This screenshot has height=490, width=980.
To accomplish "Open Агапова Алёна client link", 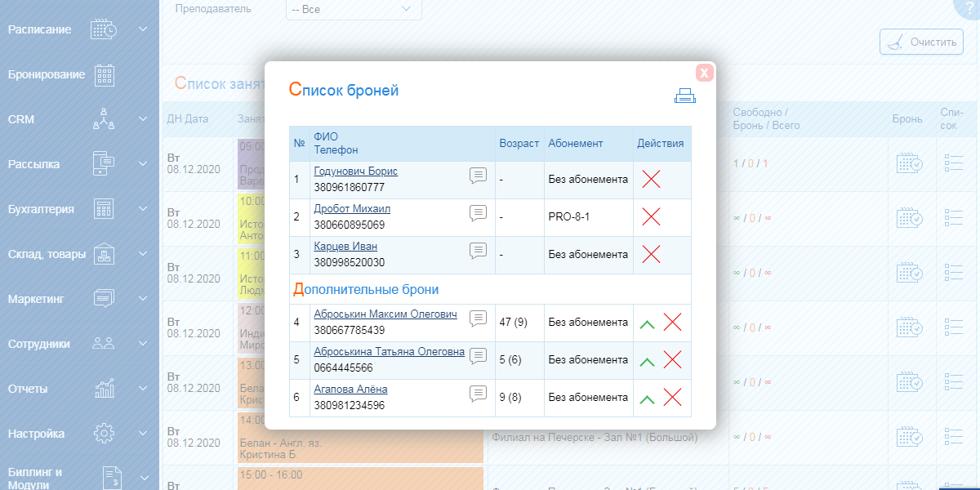I will pos(350,390).
